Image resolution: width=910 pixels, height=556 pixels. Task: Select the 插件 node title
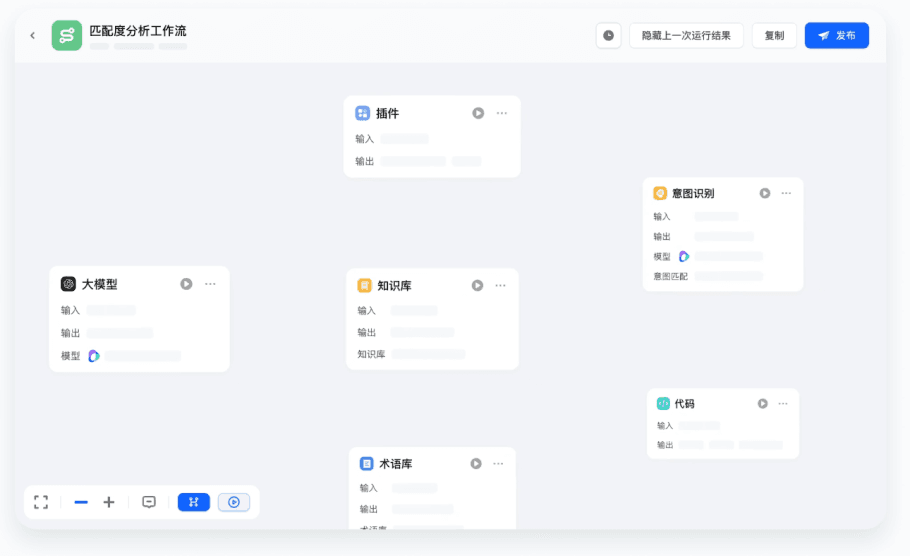click(388, 113)
